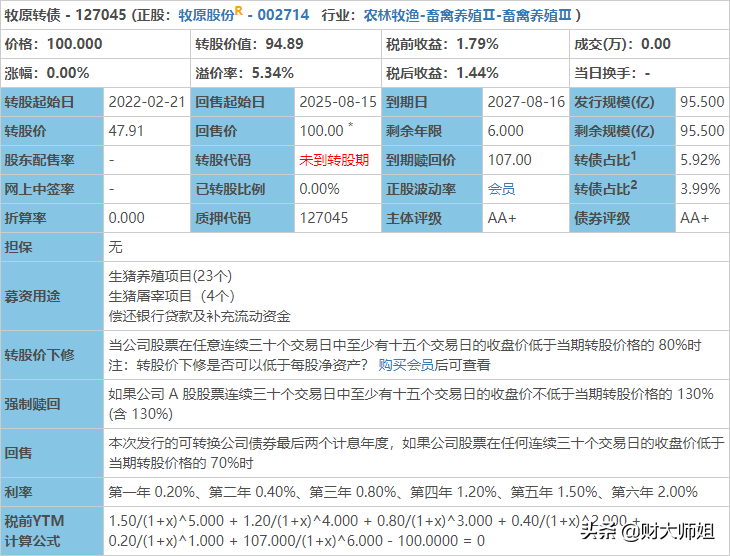Click the 偿还银行贷款及补充流动资金 line
This screenshot has width=730, height=556.
[x=199, y=316]
